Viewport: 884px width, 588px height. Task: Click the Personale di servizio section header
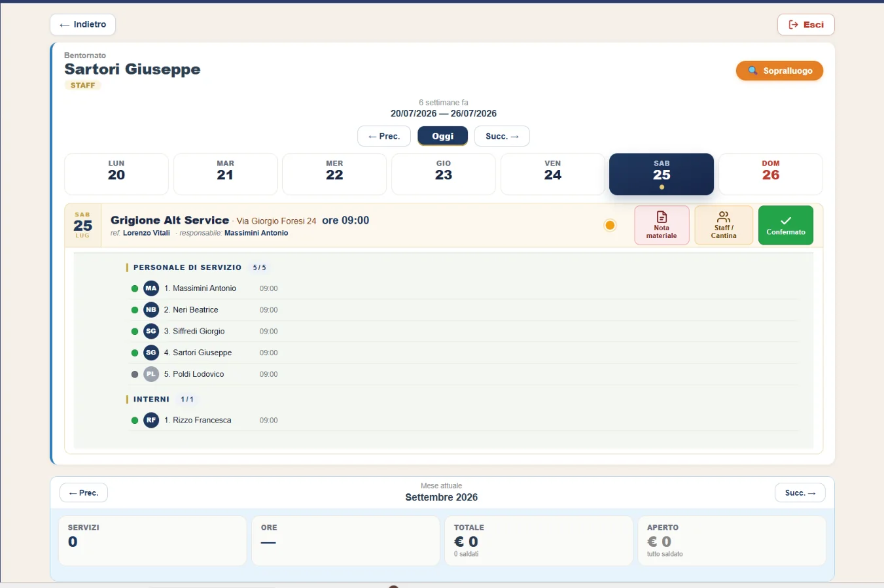[187, 268]
